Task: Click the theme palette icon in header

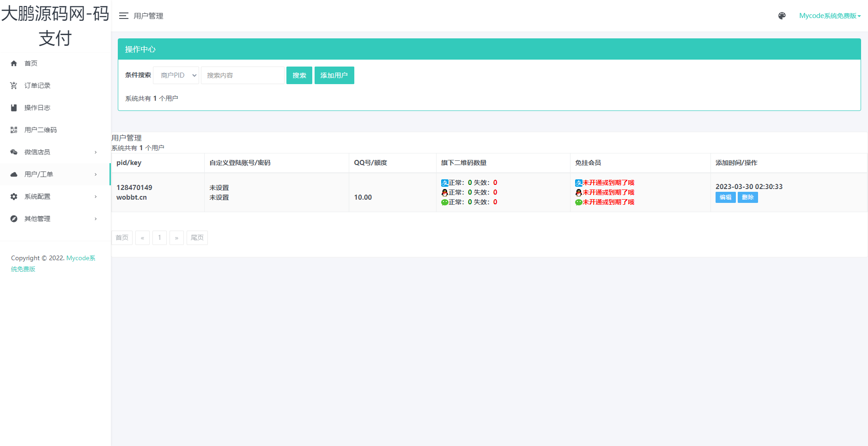Action: [x=782, y=15]
